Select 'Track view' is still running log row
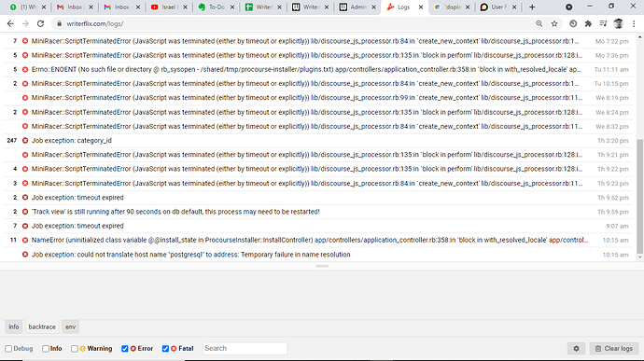This screenshot has width=644, height=361. 317,212
